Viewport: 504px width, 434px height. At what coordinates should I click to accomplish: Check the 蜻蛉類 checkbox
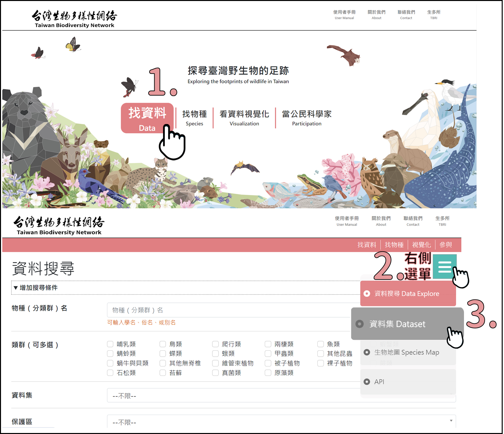[x=110, y=354]
